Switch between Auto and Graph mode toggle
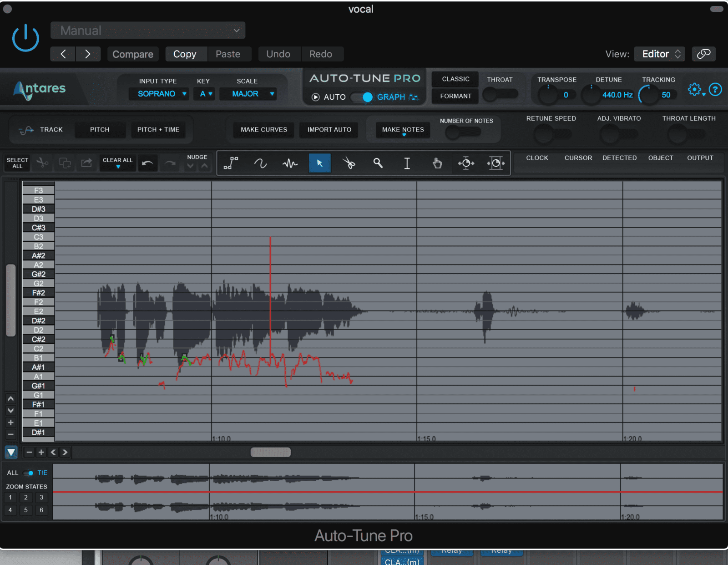Screen dimensions: 728x565 (362, 97)
